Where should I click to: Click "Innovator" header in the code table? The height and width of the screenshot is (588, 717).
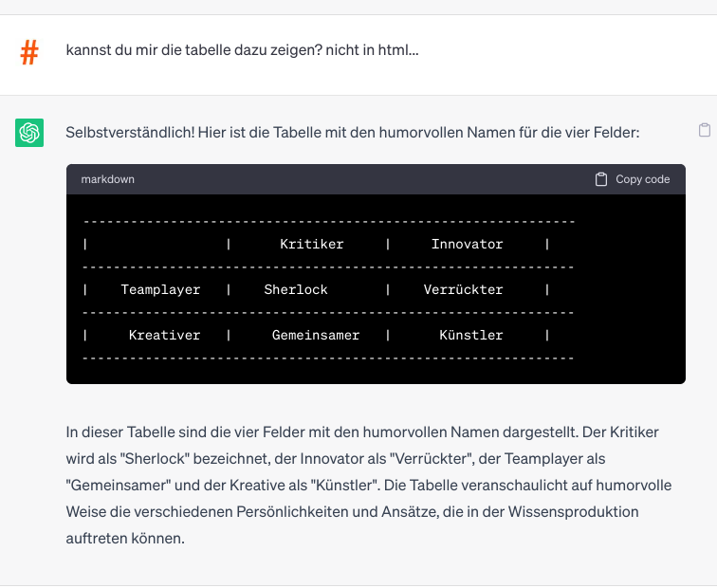coord(467,244)
